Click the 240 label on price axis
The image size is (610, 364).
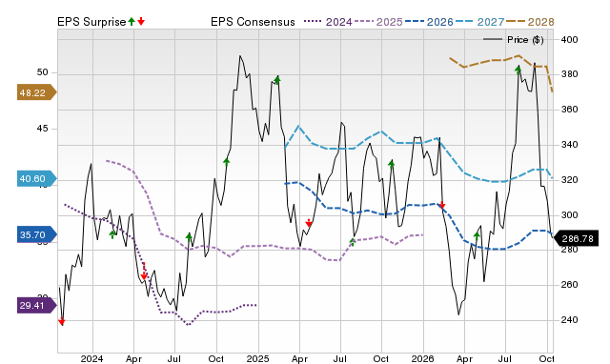click(570, 320)
